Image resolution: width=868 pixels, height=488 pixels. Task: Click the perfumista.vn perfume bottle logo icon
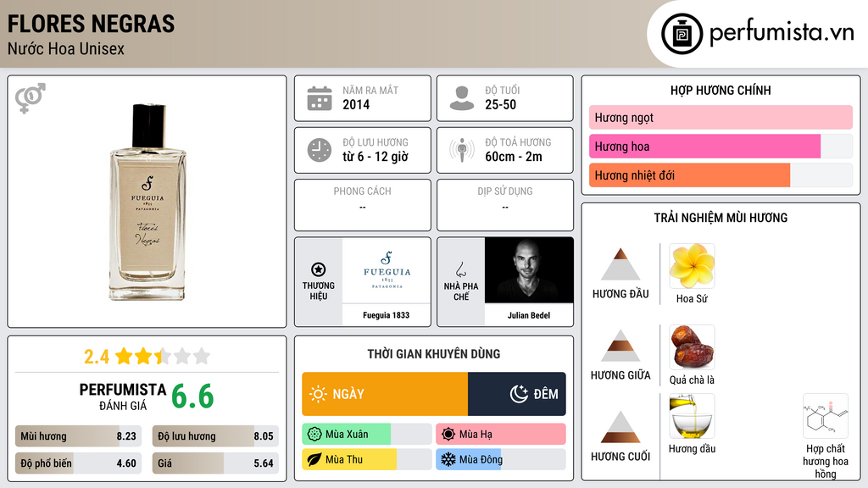(x=682, y=34)
